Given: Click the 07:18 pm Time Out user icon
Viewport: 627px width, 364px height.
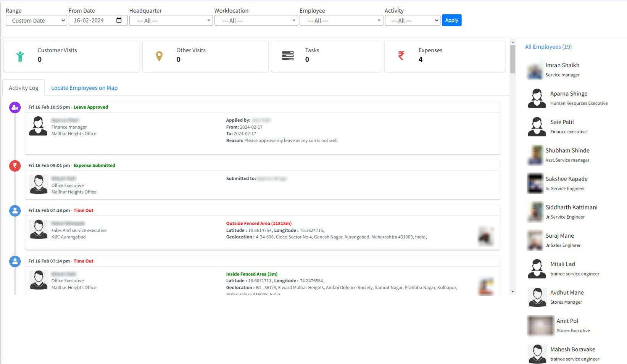Looking at the screenshot, I should coord(15,211).
